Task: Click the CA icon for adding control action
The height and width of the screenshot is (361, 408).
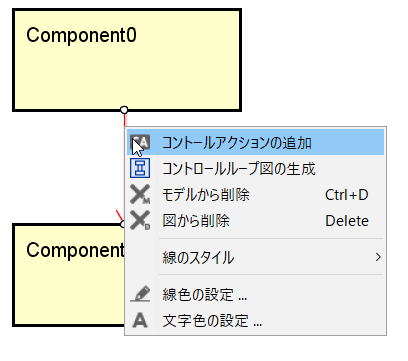Action: (140, 143)
